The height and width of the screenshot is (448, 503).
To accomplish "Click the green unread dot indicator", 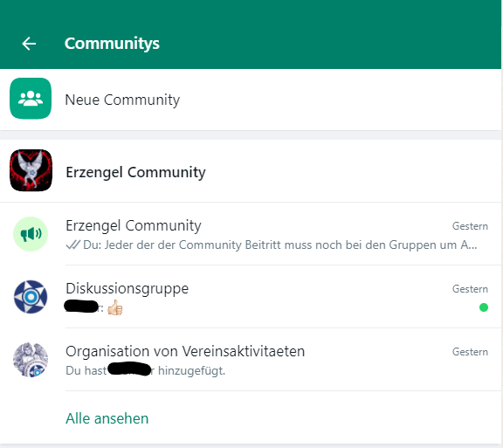I will (x=484, y=307).
